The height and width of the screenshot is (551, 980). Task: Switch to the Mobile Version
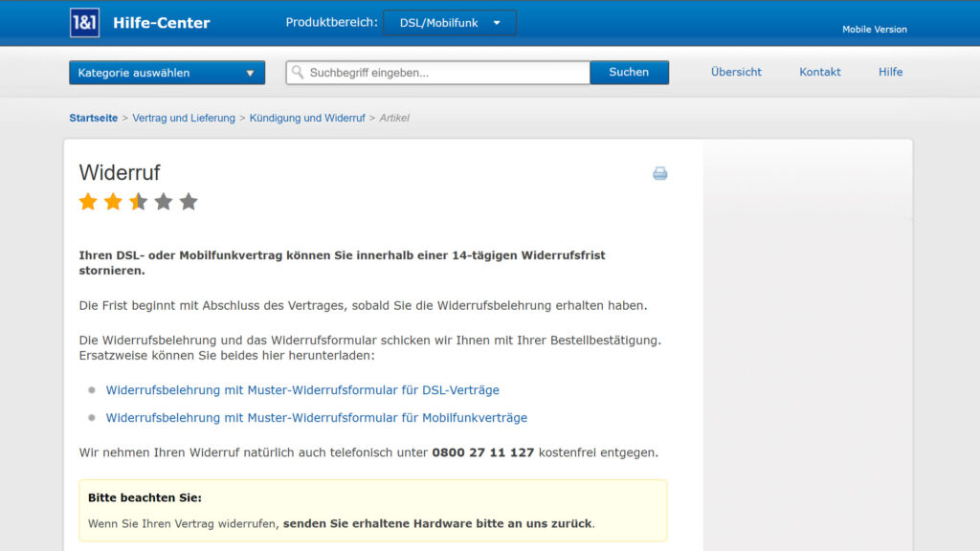click(x=874, y=30)
